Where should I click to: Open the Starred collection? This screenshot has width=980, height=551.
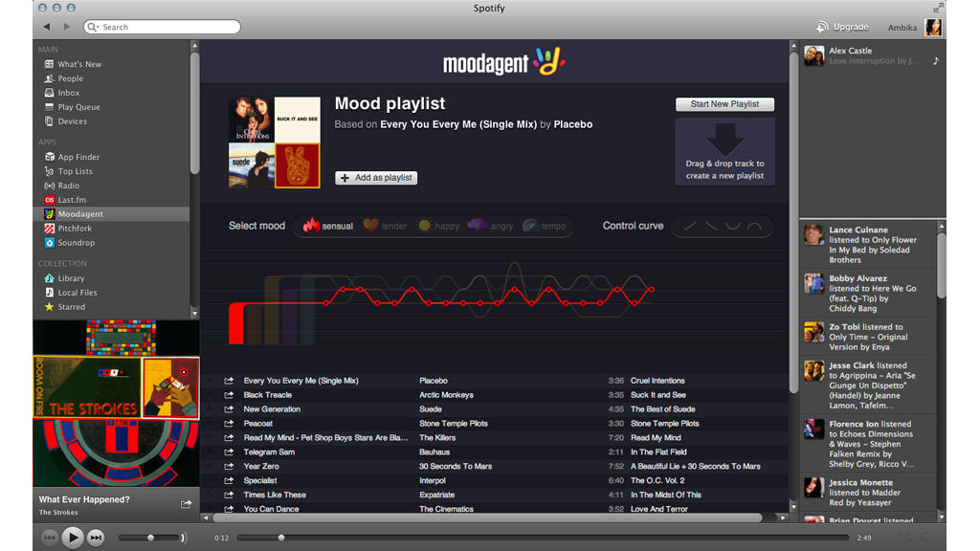pos(65,307)
